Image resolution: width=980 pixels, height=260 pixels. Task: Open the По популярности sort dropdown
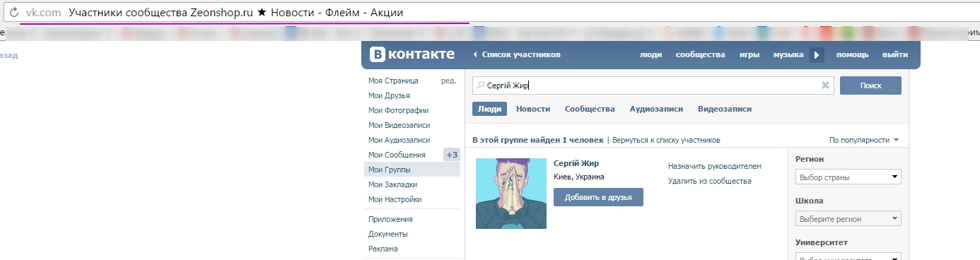click(864, 140)
